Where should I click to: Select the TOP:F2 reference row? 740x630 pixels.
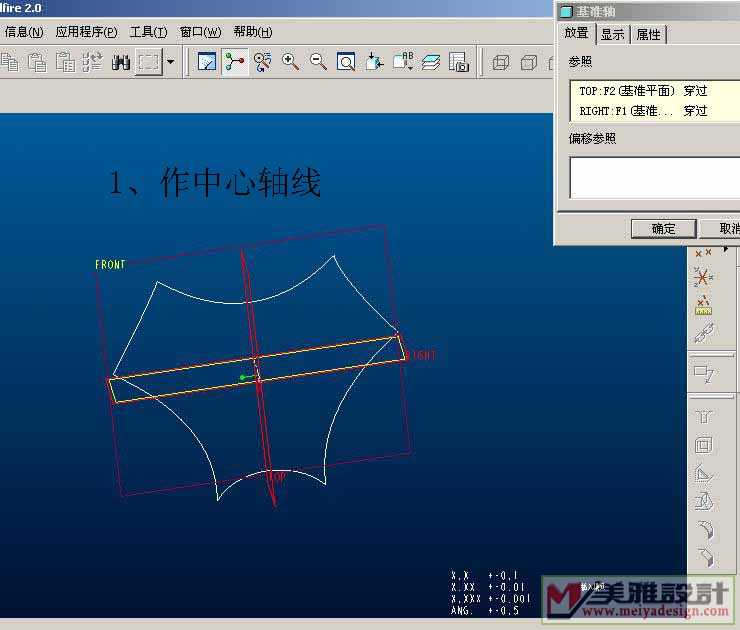655,91
